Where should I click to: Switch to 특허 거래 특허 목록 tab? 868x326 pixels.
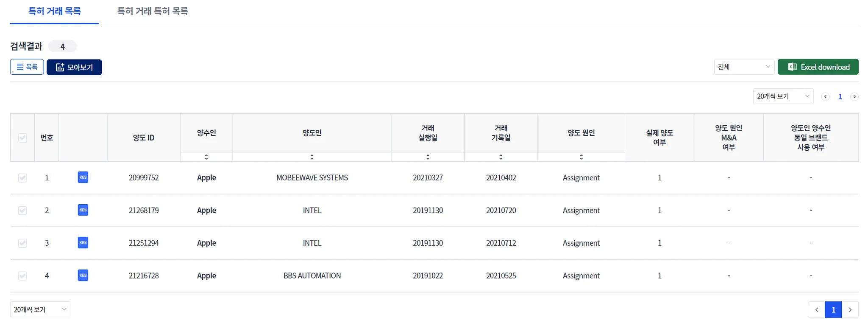tap(153, 11)
